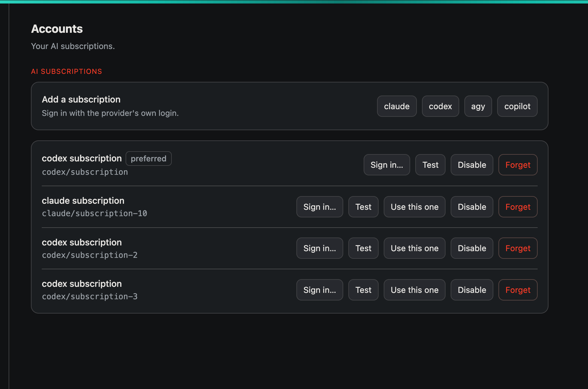Viewport: 588px width, 389px height.
Task: Sign in to codex/subscription-3
Action: coord(320,290)
